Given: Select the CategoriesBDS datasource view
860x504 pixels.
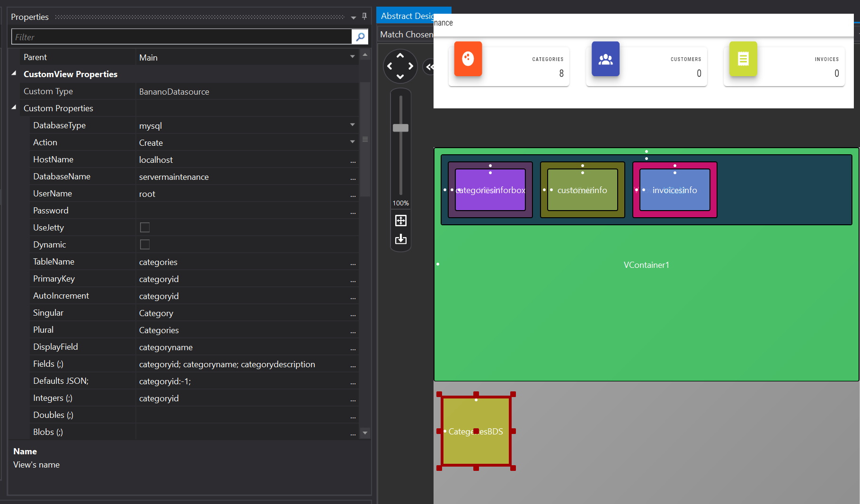Looking at the screenshot, I should pos(476,431).
